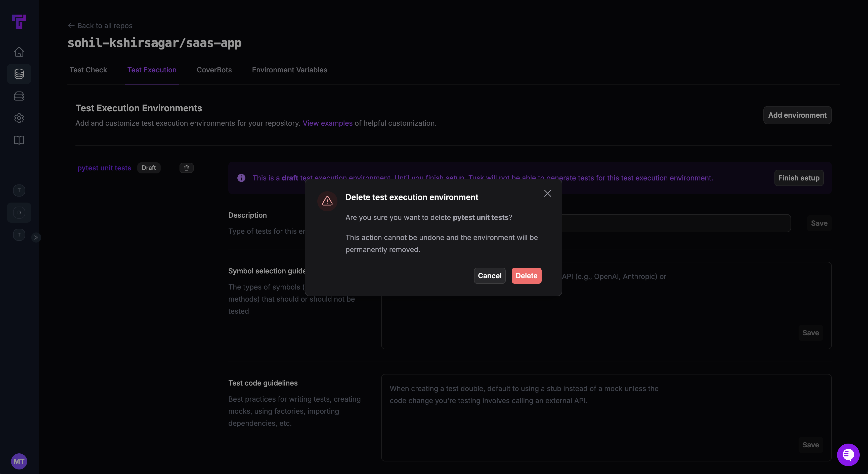Click the View examples link
Image resolution: width=868 pixels, height=474 pixels.
click(x=327, y=123)
